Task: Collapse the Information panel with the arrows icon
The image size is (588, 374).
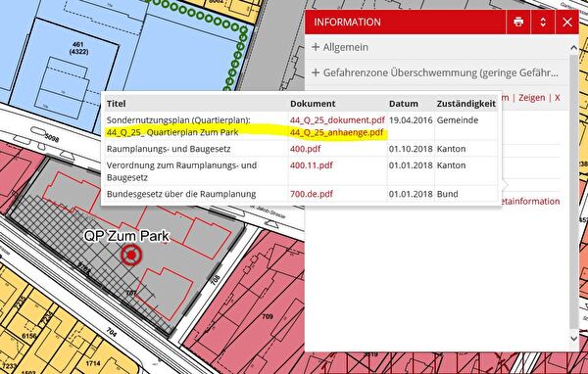Action: [543, 22]
